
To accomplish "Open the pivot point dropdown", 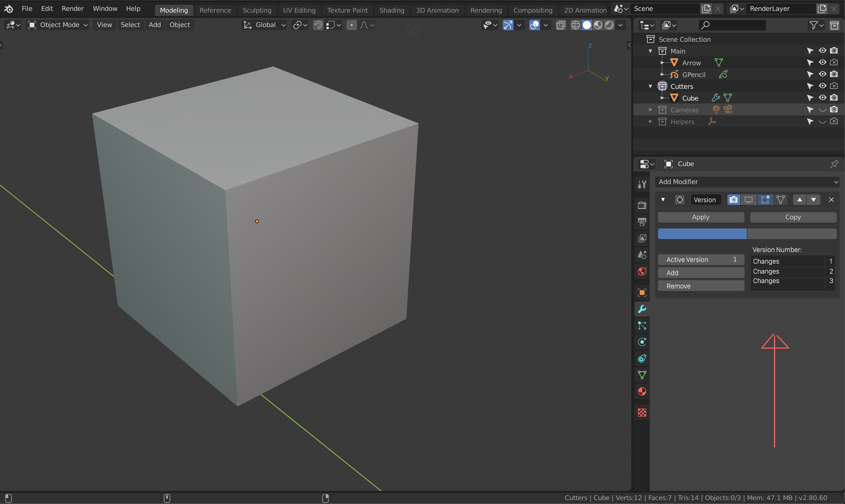I will coord(300,25).
